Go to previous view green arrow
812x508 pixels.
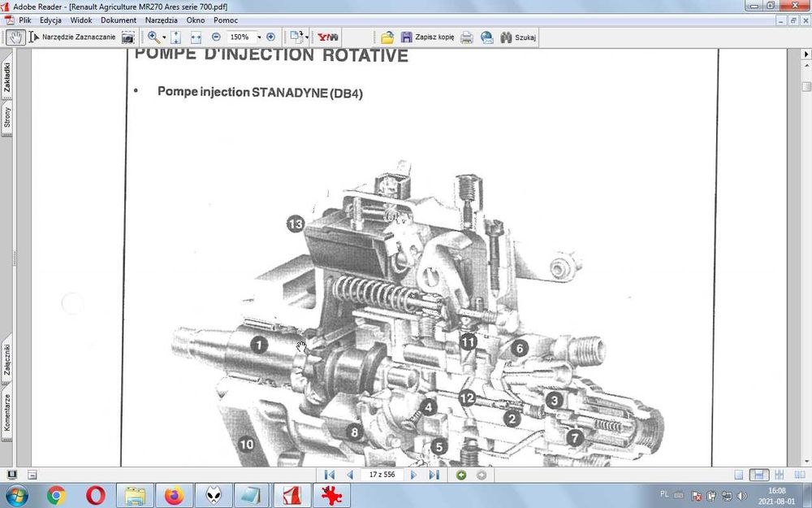pos(461,475)
